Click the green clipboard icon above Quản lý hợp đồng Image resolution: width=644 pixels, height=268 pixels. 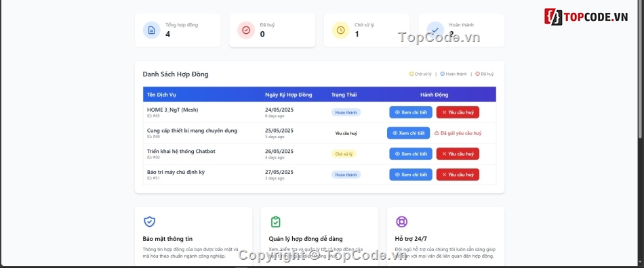click(276, 222)
